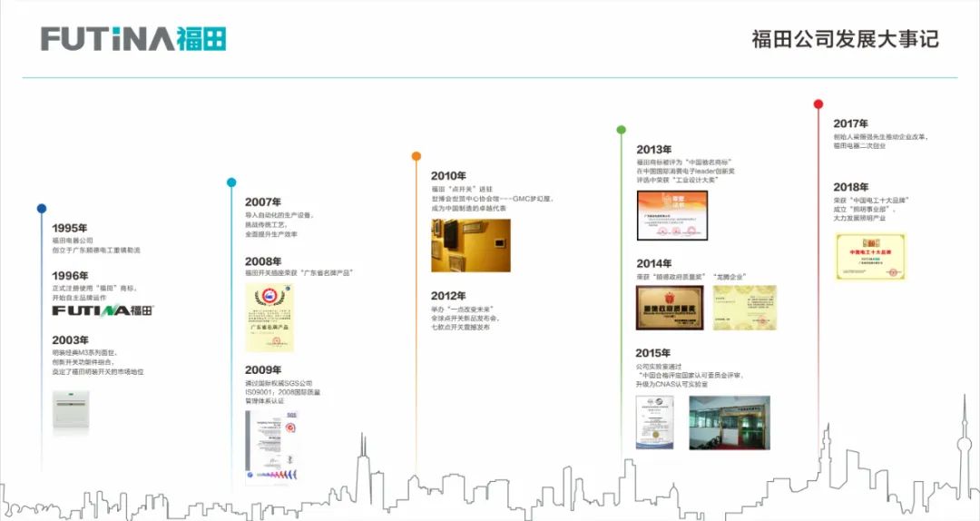Click the 2018年 year heading
This screenshot has width=980, height=521.
[x=850, y=187]
